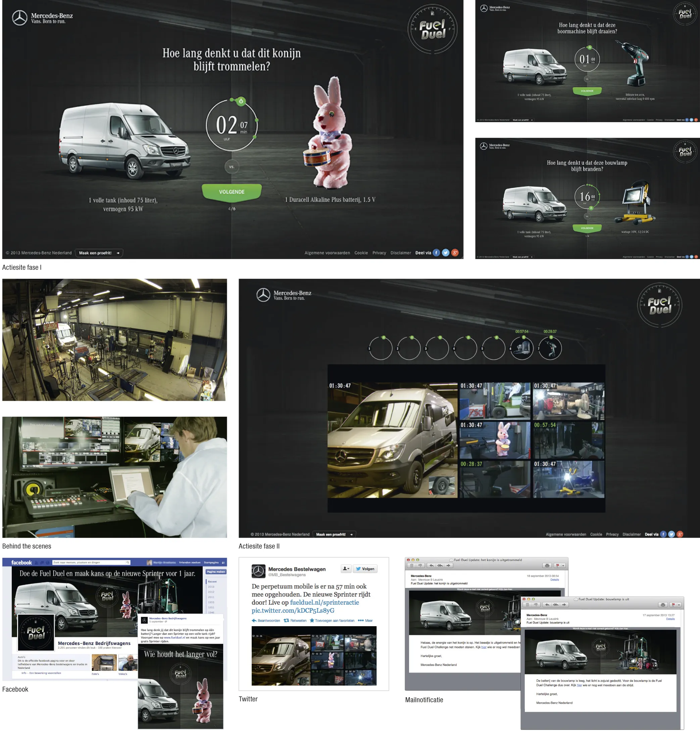Click the drumming pink rabbit image
The width and height of the screenshot is (700, 748).
(328, 133)
